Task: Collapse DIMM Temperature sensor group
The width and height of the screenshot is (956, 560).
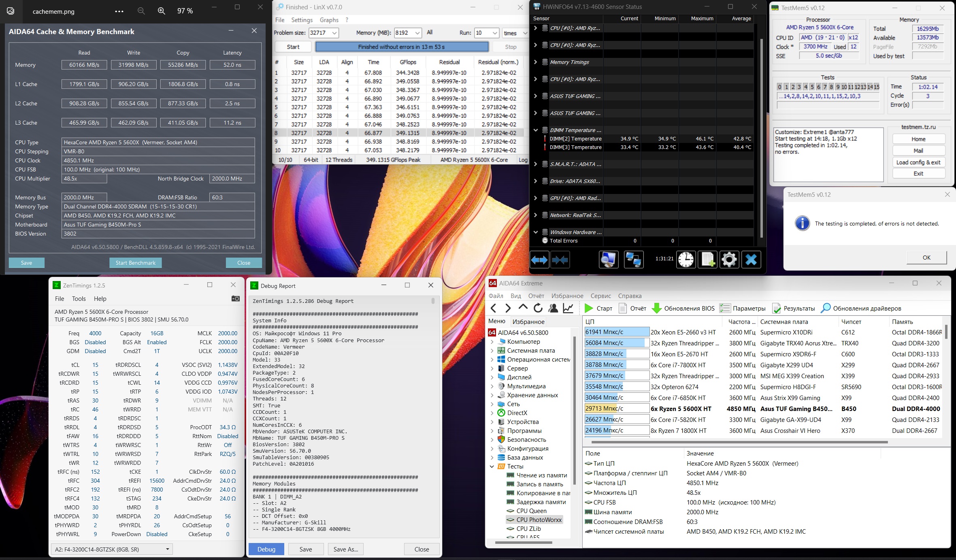Action: coord(536,130)
